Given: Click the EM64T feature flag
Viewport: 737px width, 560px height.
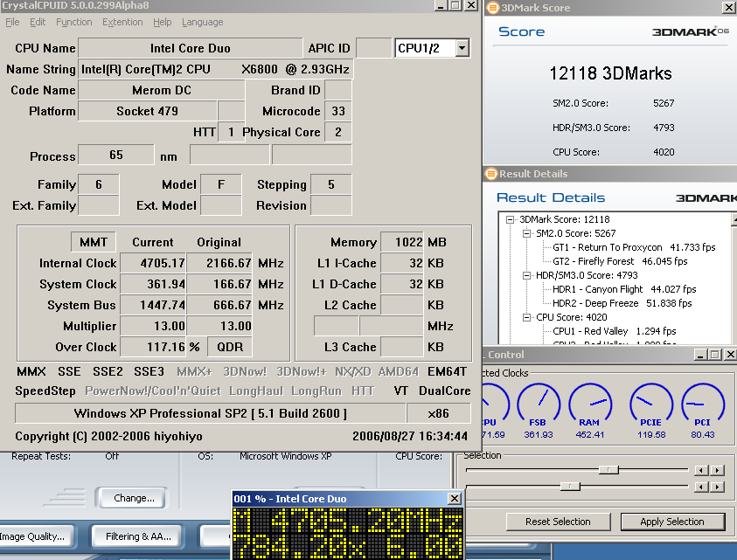Looking at the screenshot, I should coord(447,371).
